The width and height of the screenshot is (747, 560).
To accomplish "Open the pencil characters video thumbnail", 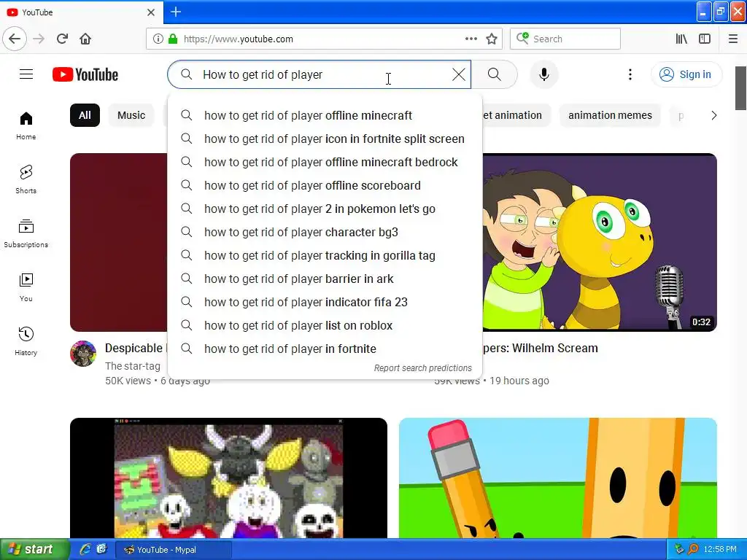I will tap(558, 478).
